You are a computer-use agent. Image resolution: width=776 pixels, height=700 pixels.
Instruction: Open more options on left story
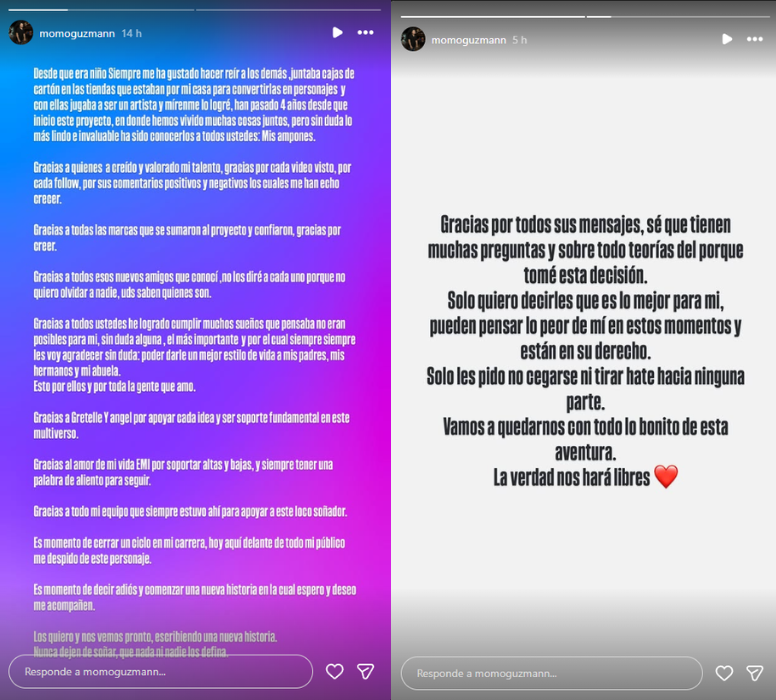(365, 33)
